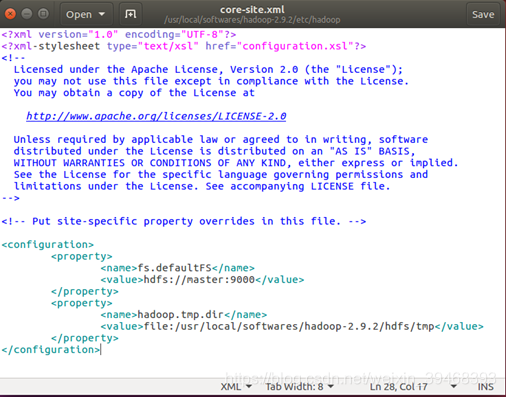
Task: Click the Ln 28, Col 17 position indicator
Action: click(x=399, y=387)
